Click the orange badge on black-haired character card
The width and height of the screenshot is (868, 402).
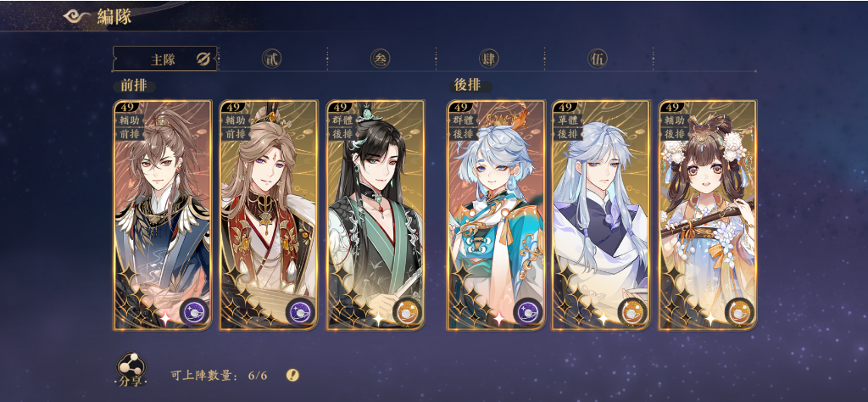[407, 312]
